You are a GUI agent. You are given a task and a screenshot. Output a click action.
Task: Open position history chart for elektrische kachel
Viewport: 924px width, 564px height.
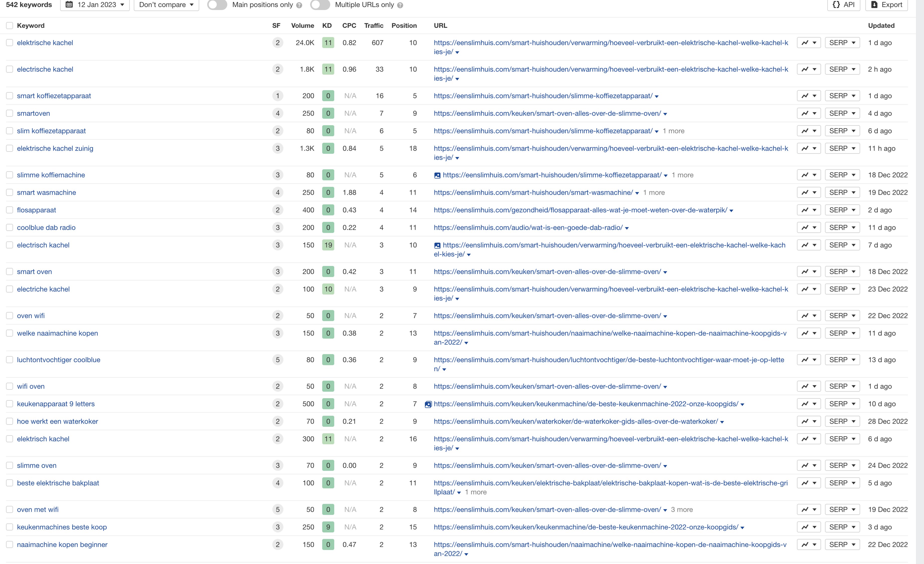point(809,43)
